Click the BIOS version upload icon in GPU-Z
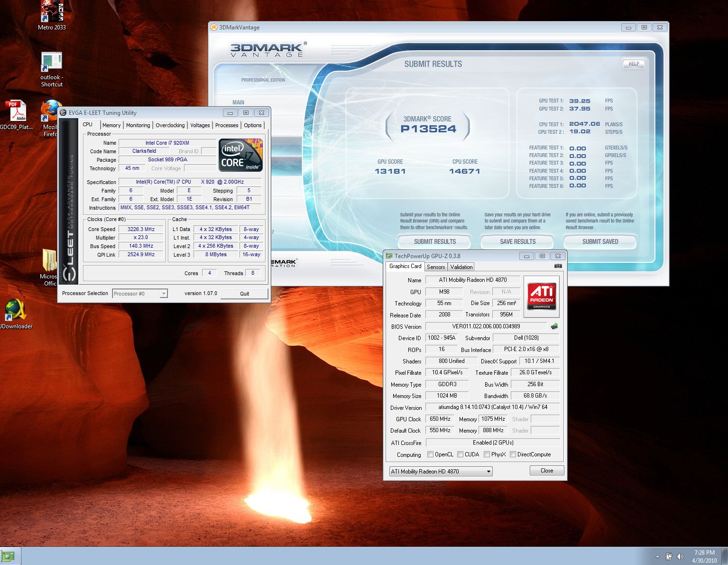 (554, 326)
